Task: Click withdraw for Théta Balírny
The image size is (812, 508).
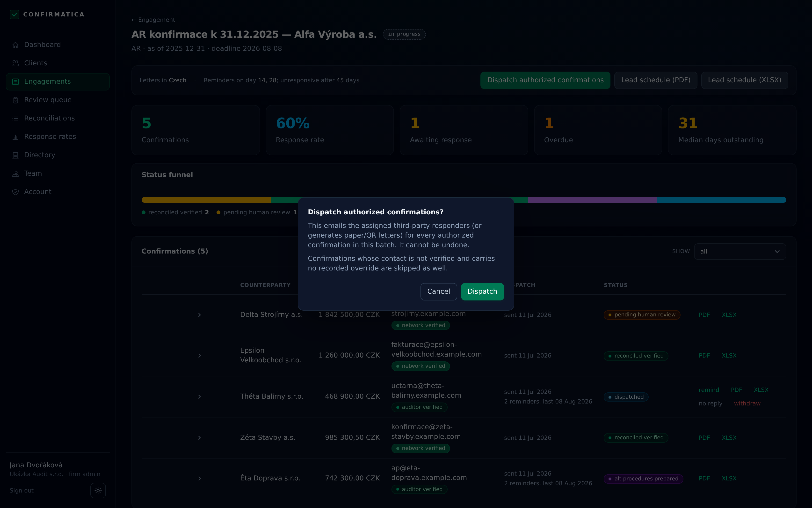Action: tap(747, 403)
